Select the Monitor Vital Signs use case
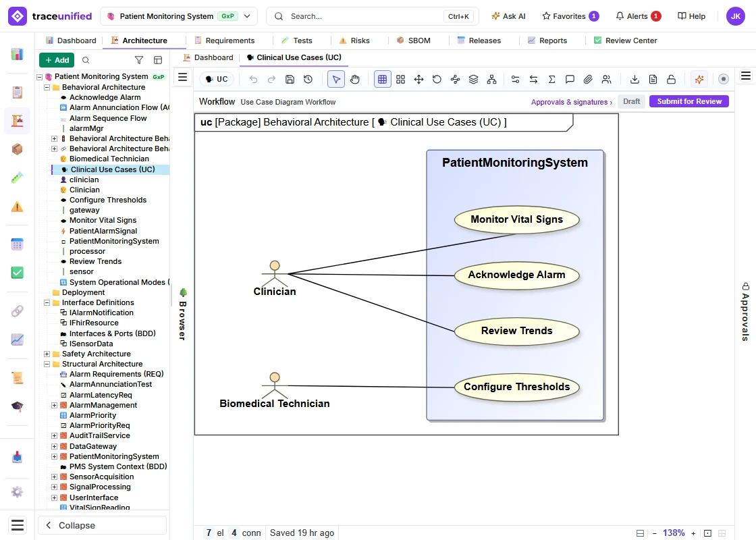This screenshot has height=540, width=756. pyautogui.click(x=516, y=219)
